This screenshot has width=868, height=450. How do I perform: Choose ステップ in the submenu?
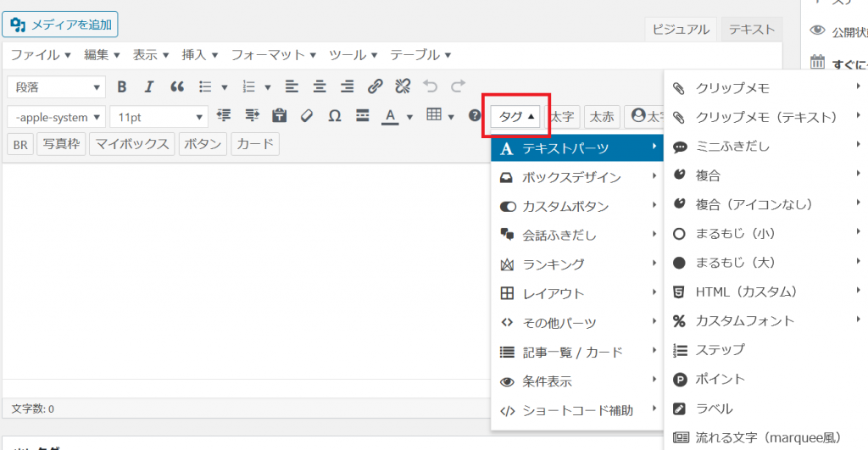point(766,350)
